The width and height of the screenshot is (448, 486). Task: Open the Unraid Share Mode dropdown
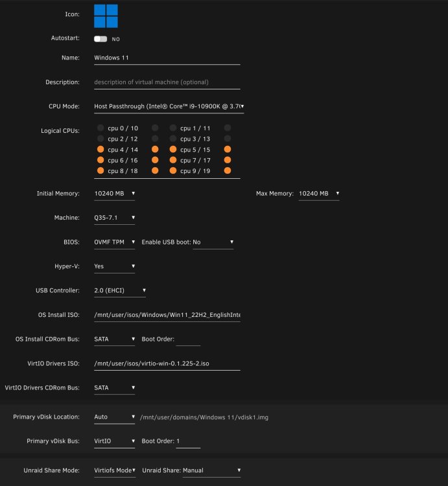tap(115, 470)
